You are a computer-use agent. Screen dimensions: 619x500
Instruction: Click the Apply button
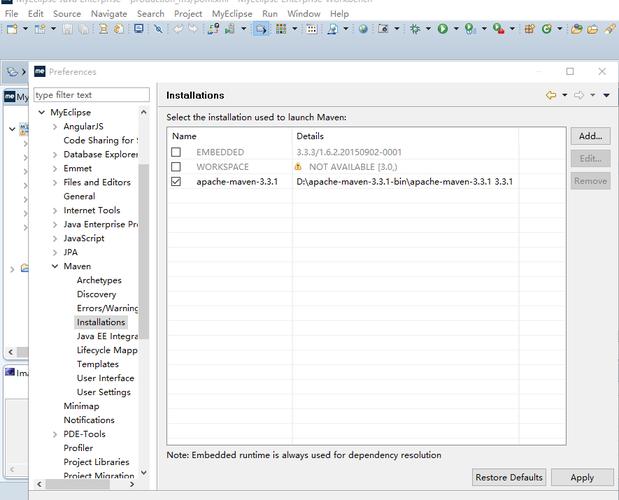point(582,478)
